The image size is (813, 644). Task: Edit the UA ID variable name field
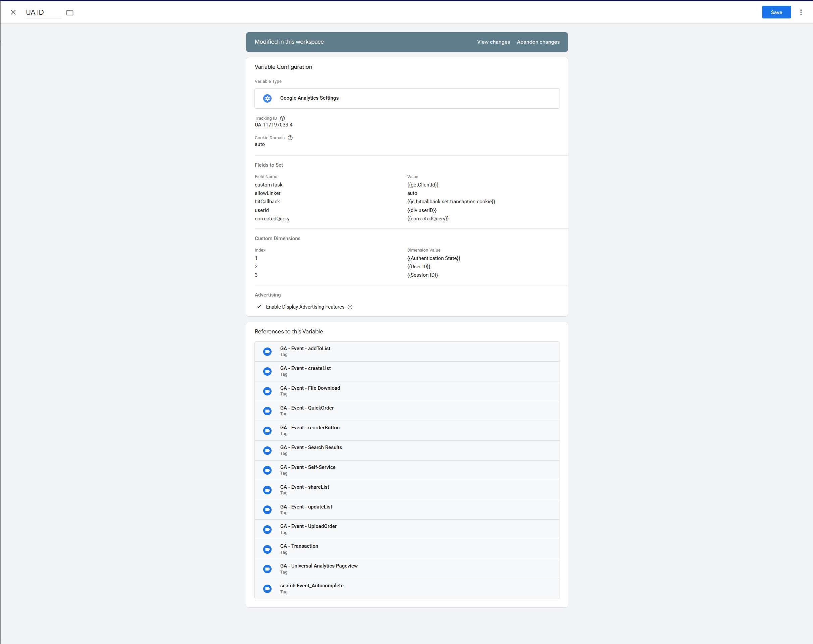coord(43,12)
